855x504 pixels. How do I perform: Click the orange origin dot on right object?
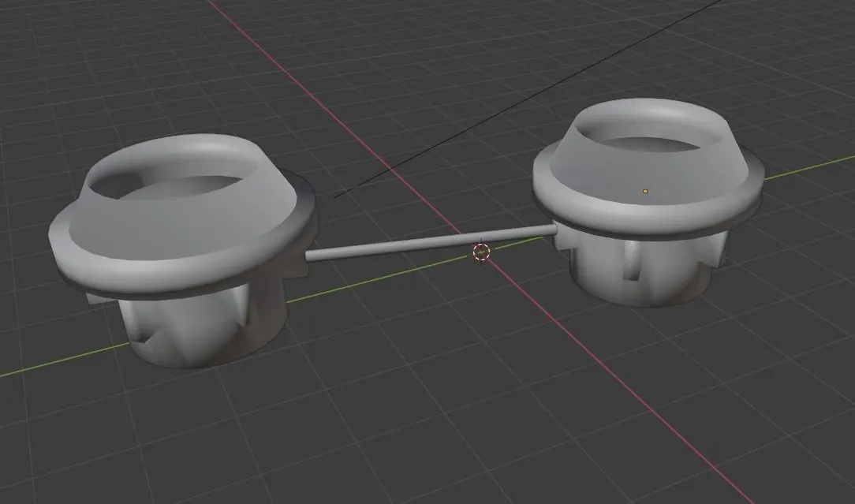click(646, 192)
